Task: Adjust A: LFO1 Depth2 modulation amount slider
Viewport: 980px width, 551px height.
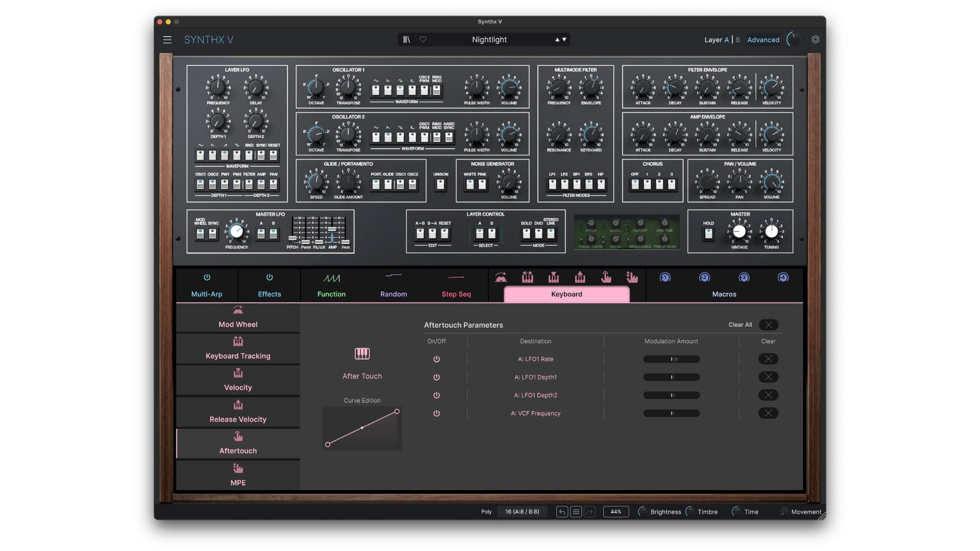Action: 671,395
